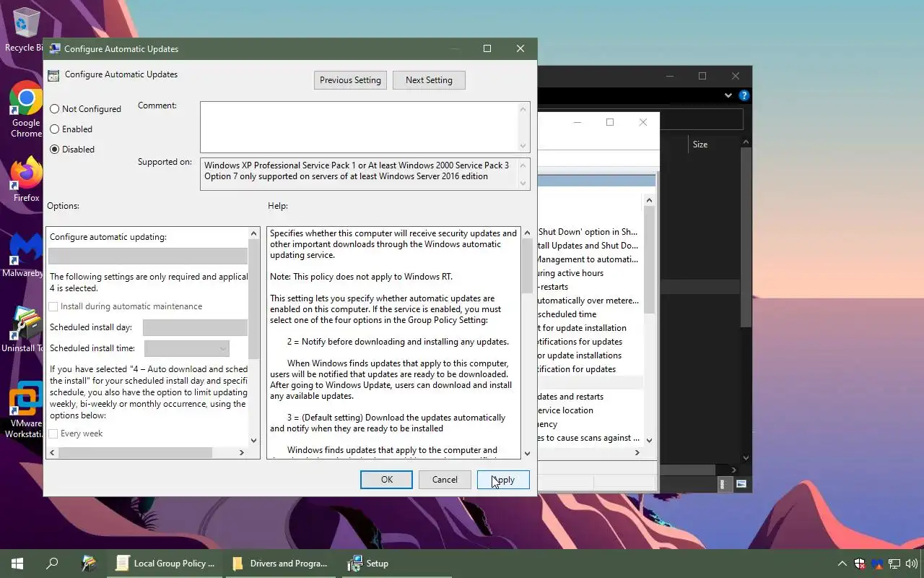Maximize the Configure Automatic Updates dialog
The height and width of the screenshot is (578, 924).
pos(487,49)
